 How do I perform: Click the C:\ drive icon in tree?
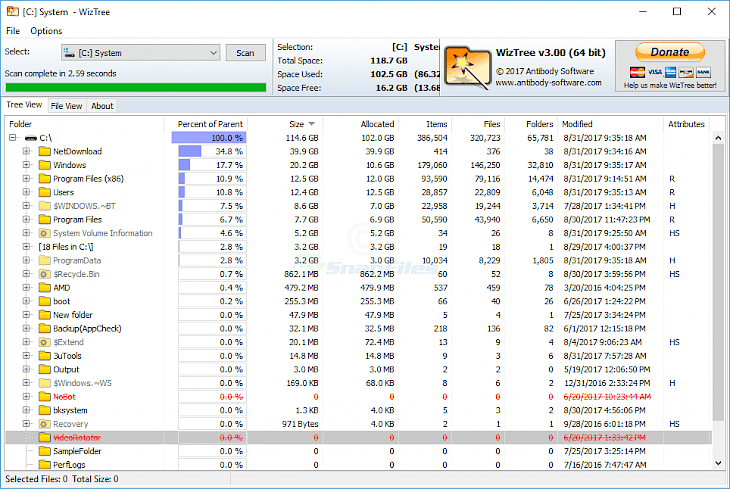click(31, 138)
